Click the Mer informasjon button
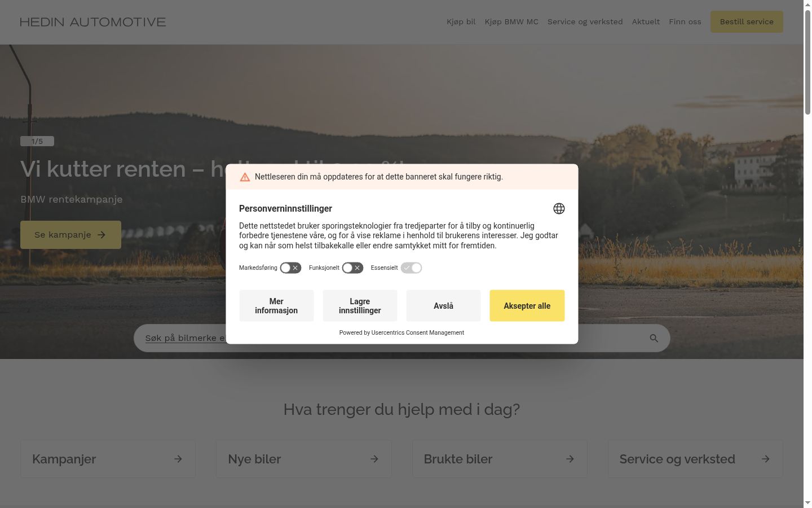Screen dimensions: 812x508 pyautogui.click(x=276, y=306)
